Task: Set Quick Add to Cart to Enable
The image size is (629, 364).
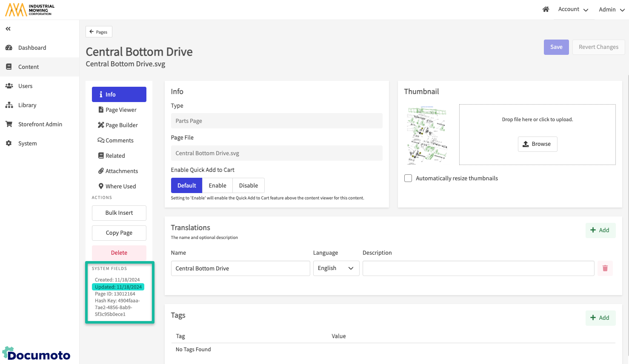Action: click(x=217, y=185)
